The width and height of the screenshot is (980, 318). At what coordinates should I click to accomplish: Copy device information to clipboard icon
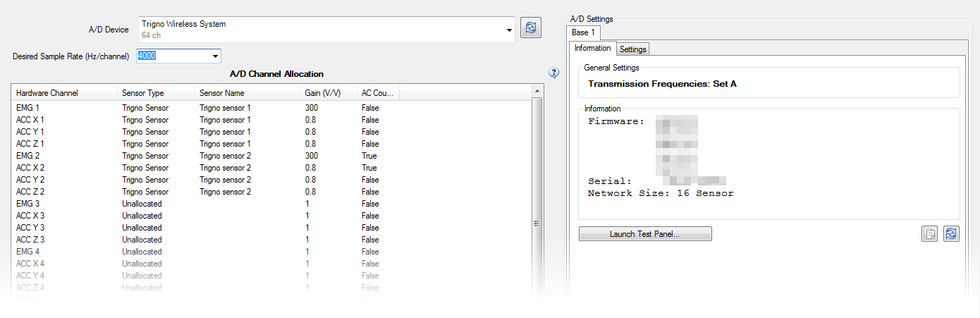(930, 234)
